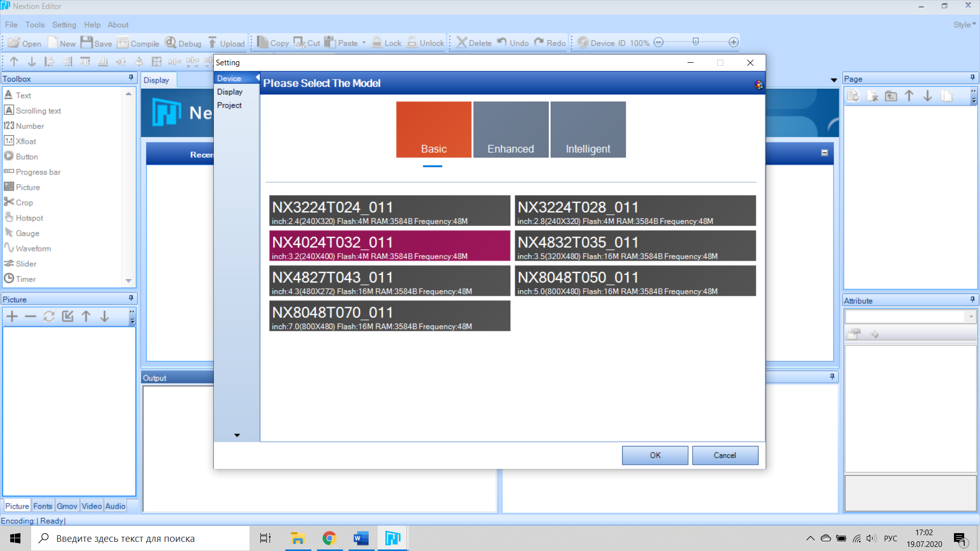The width and height of the screenshot is (980, 551).
Task: Click the refresh picture icon in Picture panel
Action: click(x=49, y=316)
